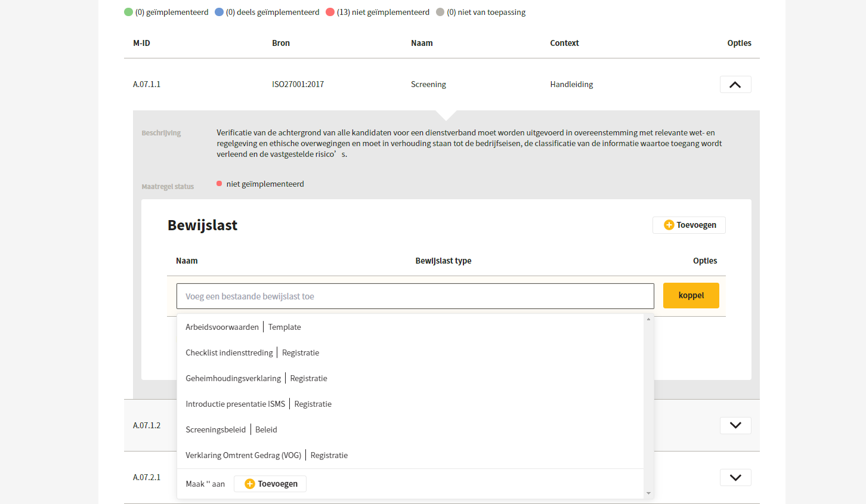
Task: Click Toevoegen next to 'Maak aan'
Action: click(270, 484)
